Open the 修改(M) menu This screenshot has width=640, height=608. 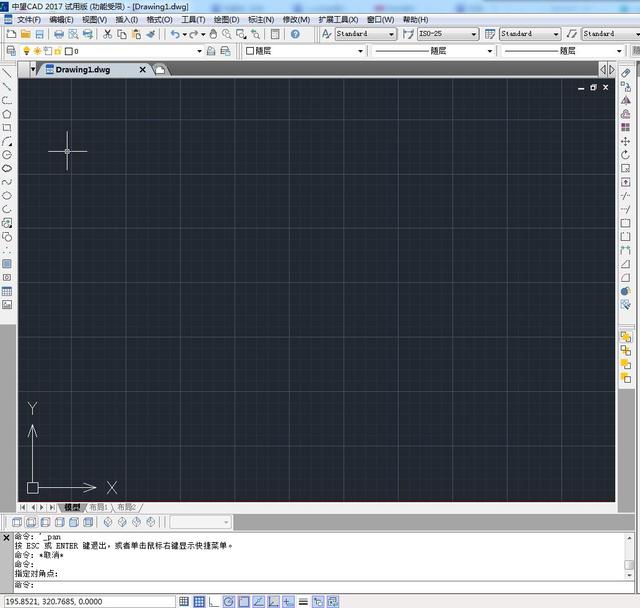click(x=296, y=20)
